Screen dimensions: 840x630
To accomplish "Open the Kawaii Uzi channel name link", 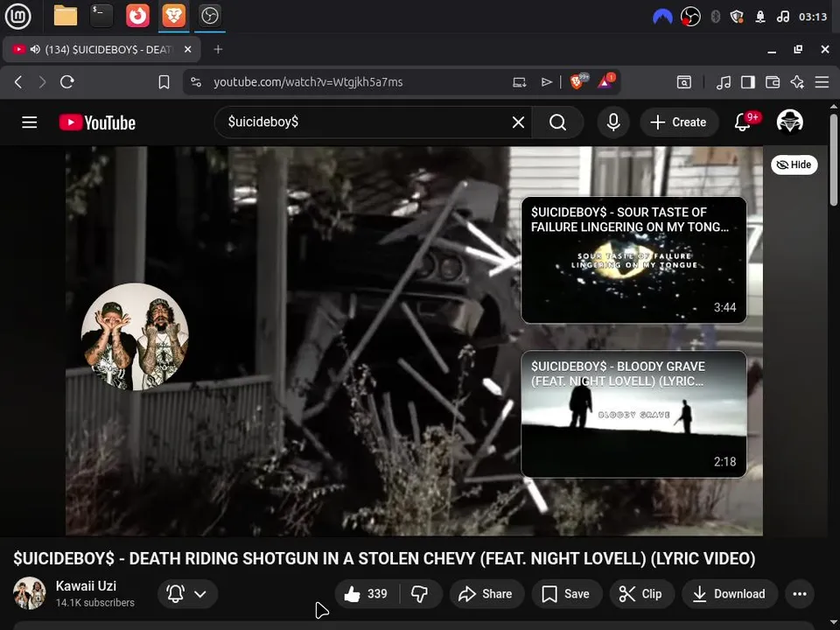I will [86, 585].
